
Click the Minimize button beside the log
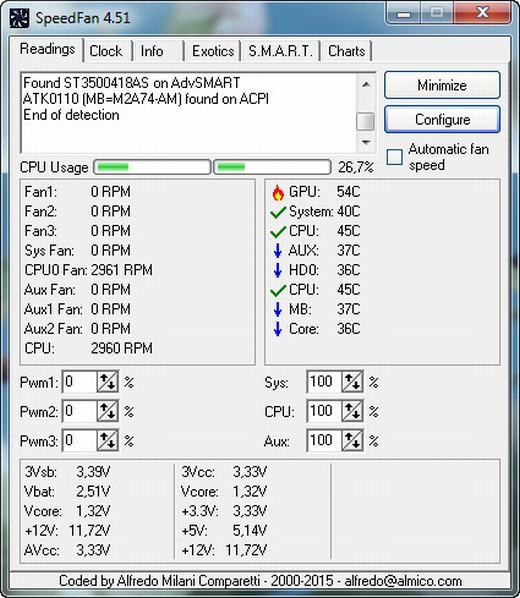coord(442,85)
